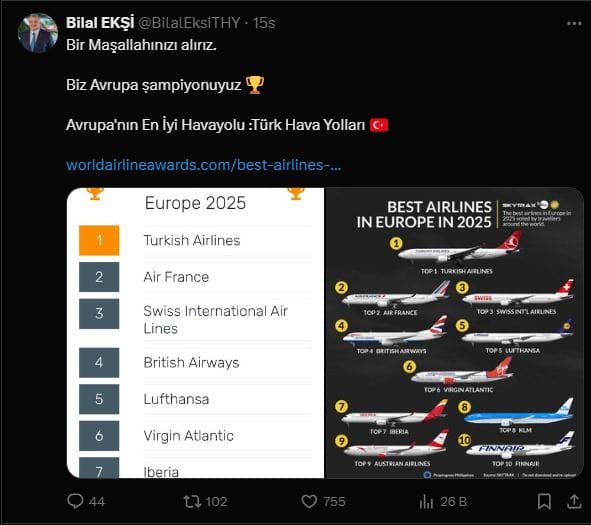Click the 102 retweets count
The width and height of the screenshot is (591, 525).
pyautogui.click(x=216, y=502)
